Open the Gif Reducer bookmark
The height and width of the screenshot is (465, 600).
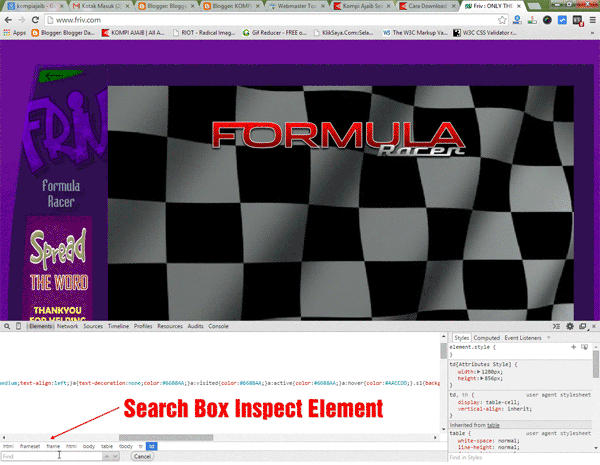[275, 33]
